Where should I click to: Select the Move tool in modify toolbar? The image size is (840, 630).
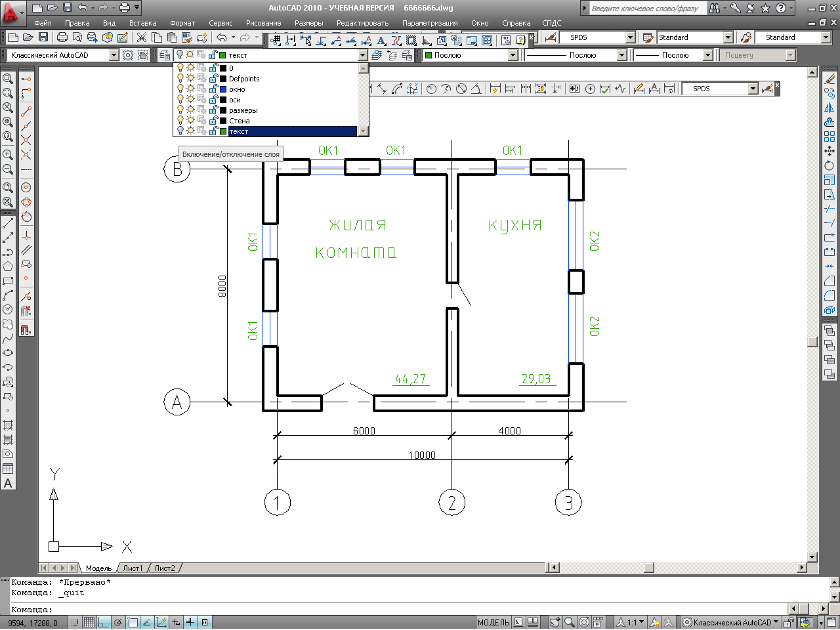tap(829, 151)
